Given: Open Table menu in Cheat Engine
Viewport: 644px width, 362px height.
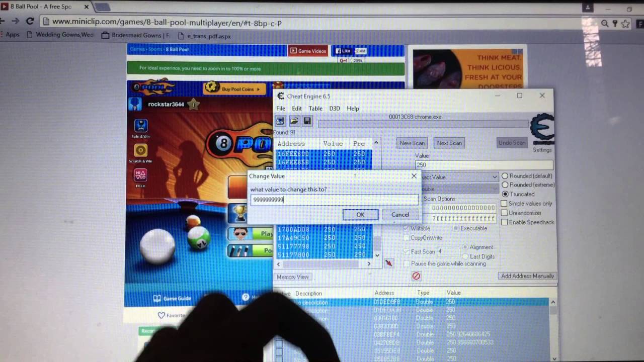Looking at the screenshot, I should (x=315, y=109).
